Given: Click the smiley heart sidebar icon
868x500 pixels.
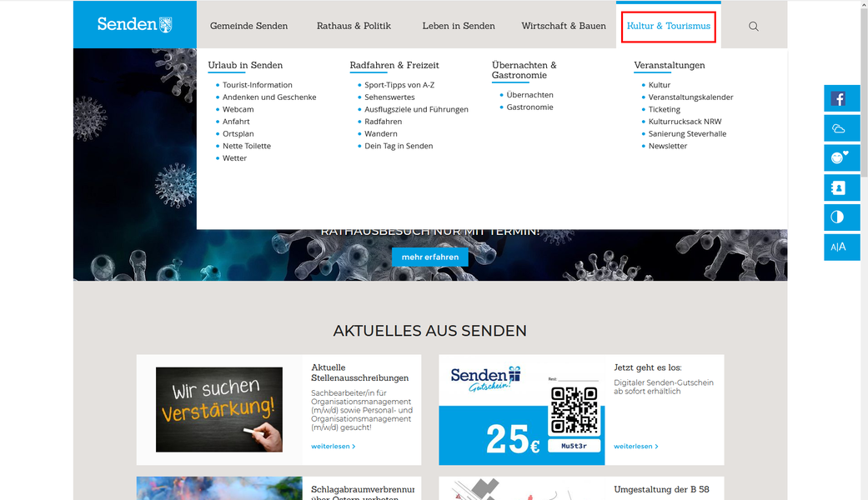Looking at the screenshot, I should [x=841, y=158].
